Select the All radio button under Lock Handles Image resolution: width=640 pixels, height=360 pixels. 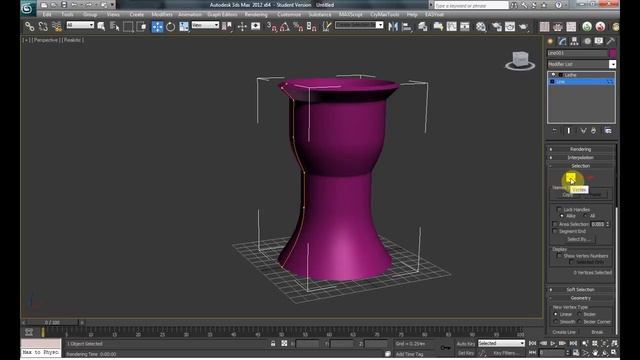(x=585, y=216)
